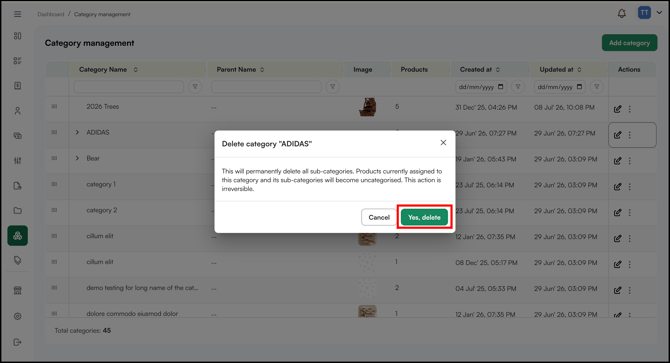Open the hamburger menu icon
The width and height of the screenshot is (670, 363).
coord(18,14)
